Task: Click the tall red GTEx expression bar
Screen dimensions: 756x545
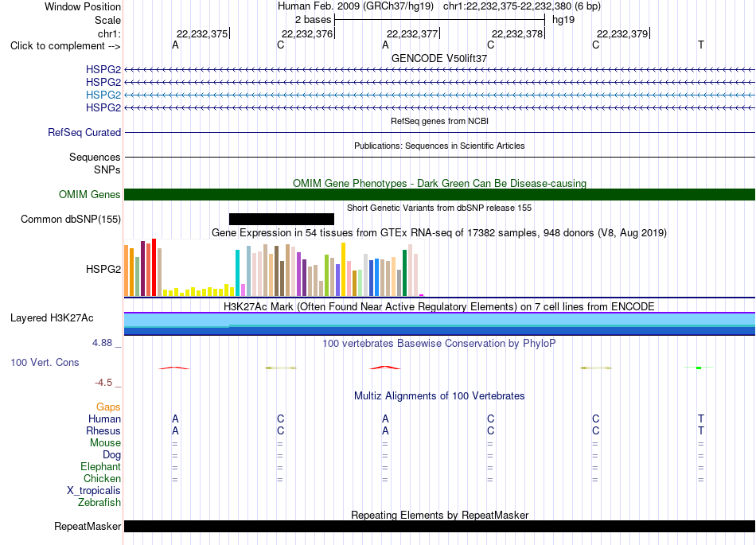Action: [x=154, y=267]
